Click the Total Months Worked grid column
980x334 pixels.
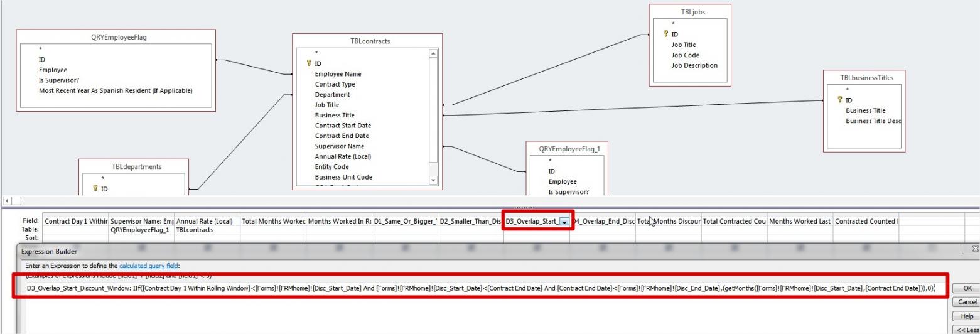click(x=273, y=221)
